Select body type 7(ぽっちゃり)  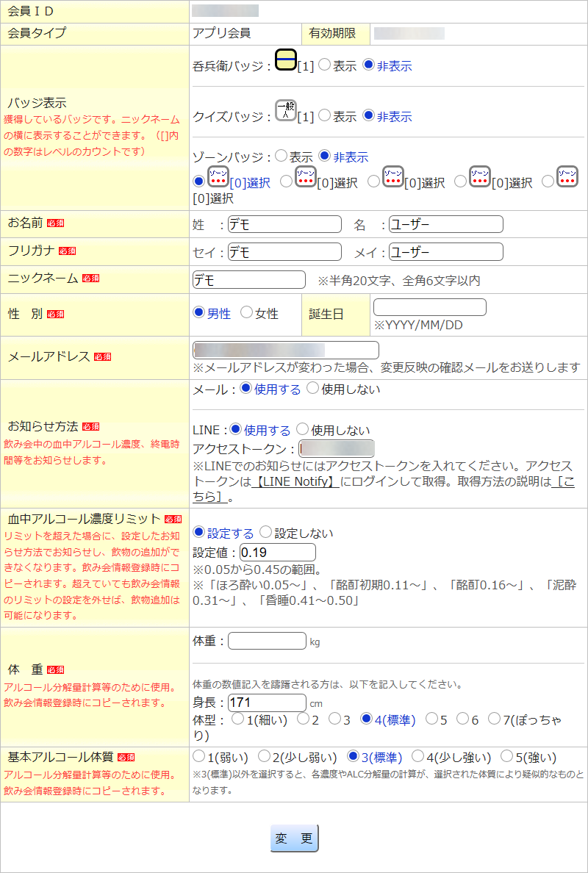[495, 719]
